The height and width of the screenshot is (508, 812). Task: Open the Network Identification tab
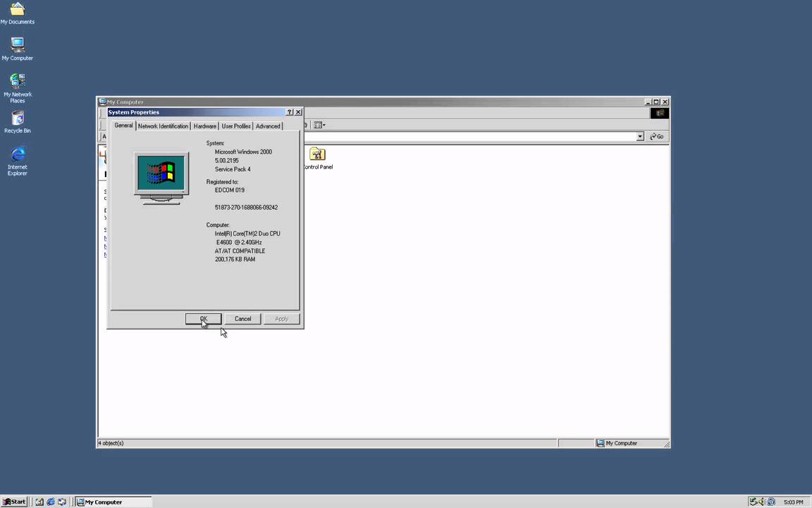(x=163, y=126)
